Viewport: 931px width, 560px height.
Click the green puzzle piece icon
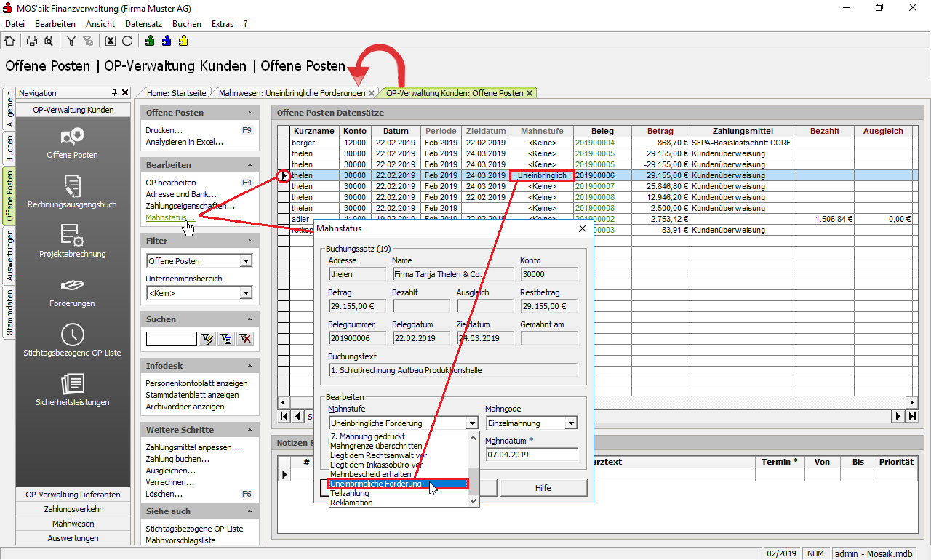coord(150,41)
